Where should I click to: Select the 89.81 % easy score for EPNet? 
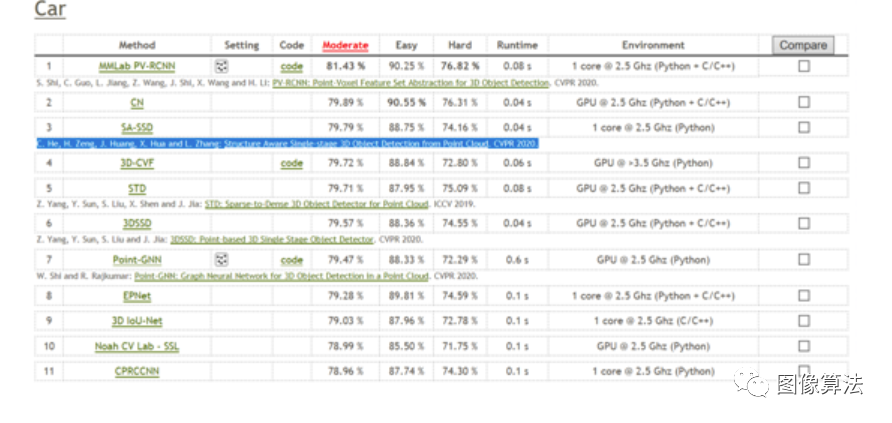pyautogui.click(x=406, y=296)
